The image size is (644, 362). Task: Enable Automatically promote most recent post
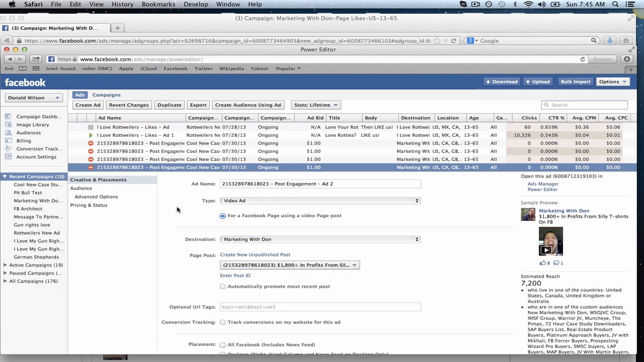click(x=222, y=287)
